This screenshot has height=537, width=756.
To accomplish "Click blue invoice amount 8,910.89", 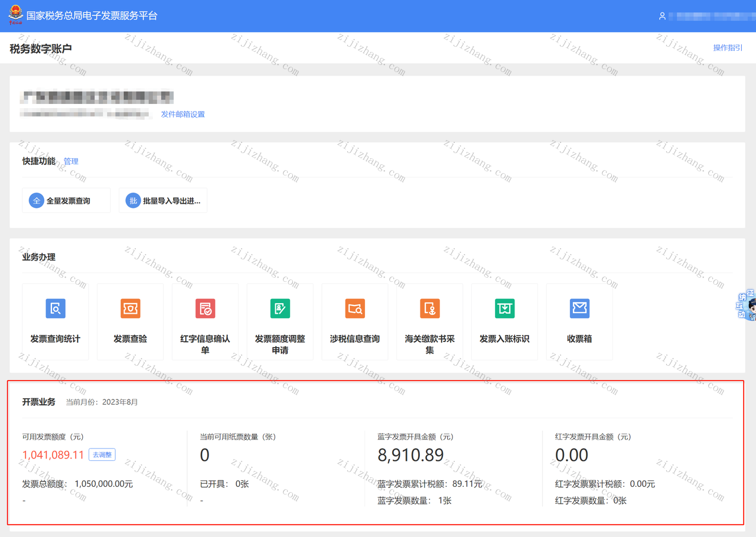I will (410, 455).
